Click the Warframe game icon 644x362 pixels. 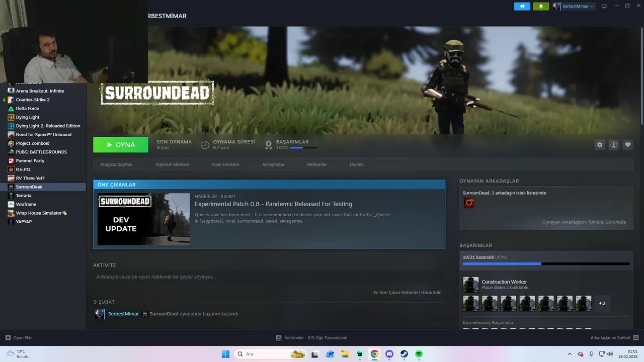(x=11, y=204)
